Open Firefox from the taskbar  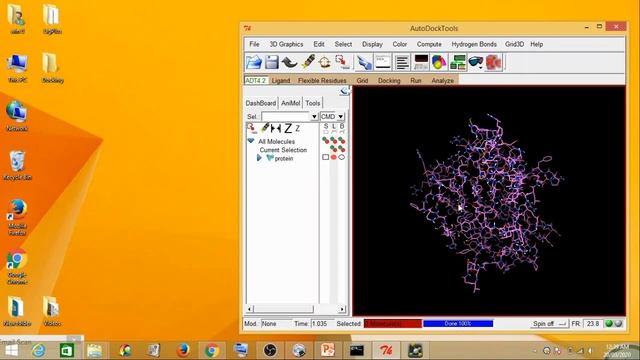click(183, 350)
